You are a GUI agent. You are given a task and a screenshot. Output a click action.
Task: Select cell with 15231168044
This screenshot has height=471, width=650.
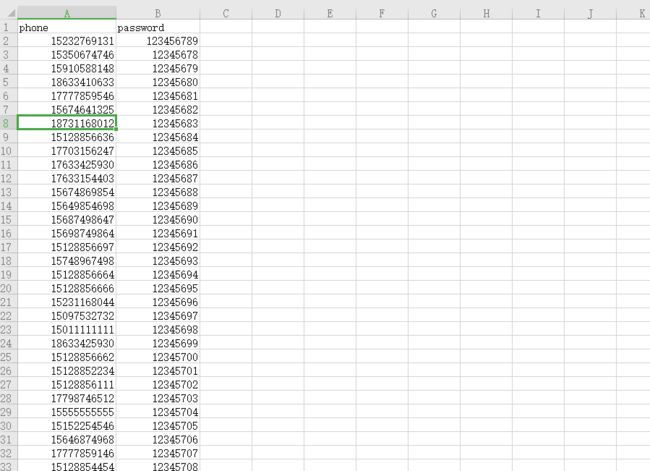pos(67,302)
